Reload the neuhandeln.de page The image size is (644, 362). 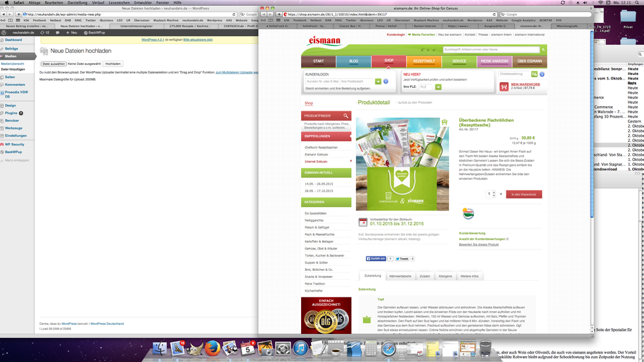[234, 14]
